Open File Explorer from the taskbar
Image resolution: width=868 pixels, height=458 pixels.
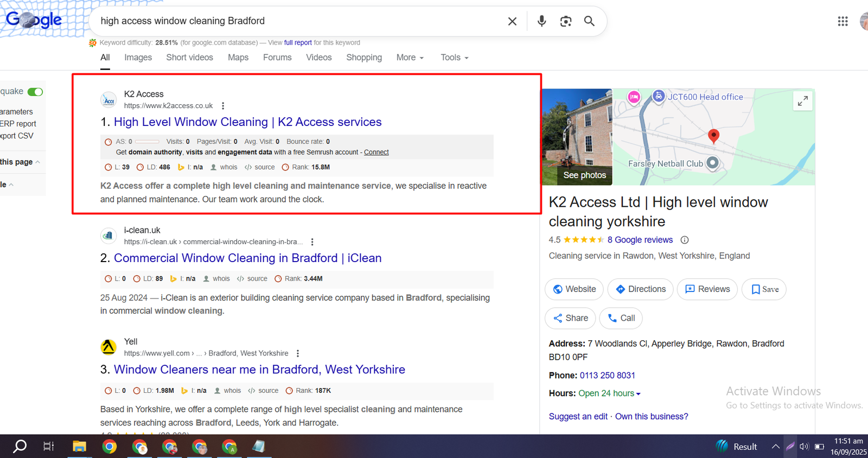click(x=80, y=447)
